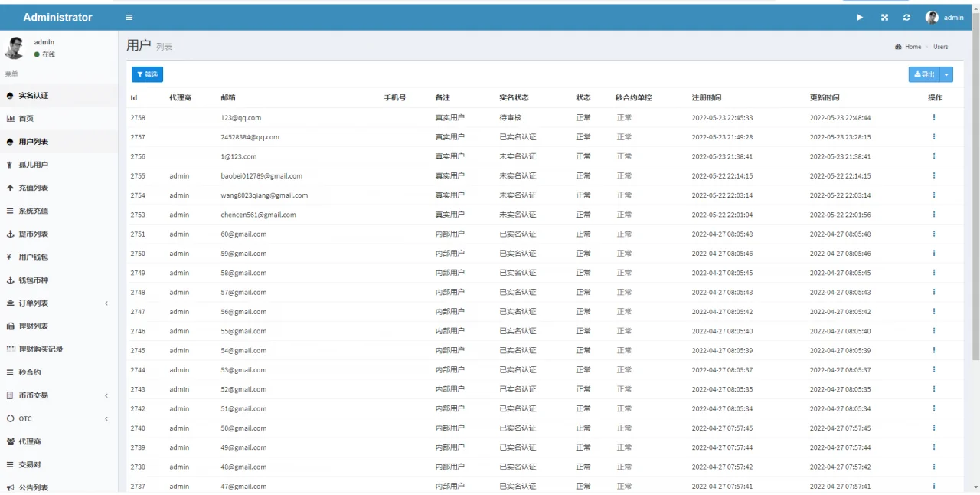980x495 pixels.
Task: Expand the 币币交易 sidebar submenu
Action: coord(106,395)
